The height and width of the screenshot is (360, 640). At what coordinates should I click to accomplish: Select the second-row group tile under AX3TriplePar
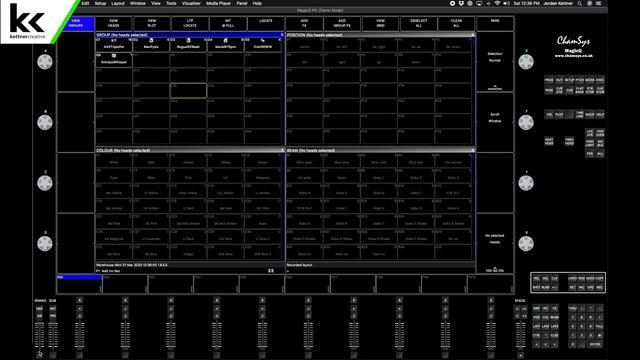click(114, 60)
